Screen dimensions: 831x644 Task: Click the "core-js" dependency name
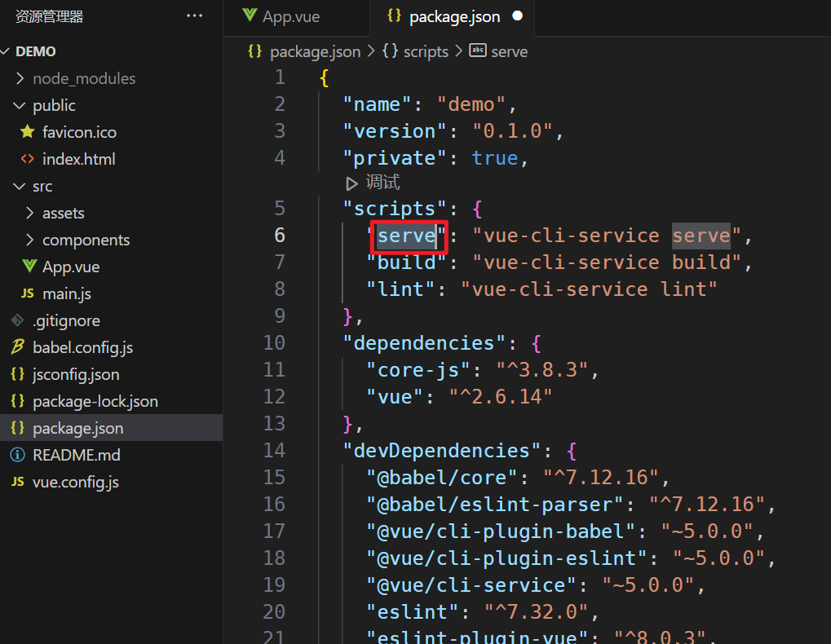pos(418,370)
